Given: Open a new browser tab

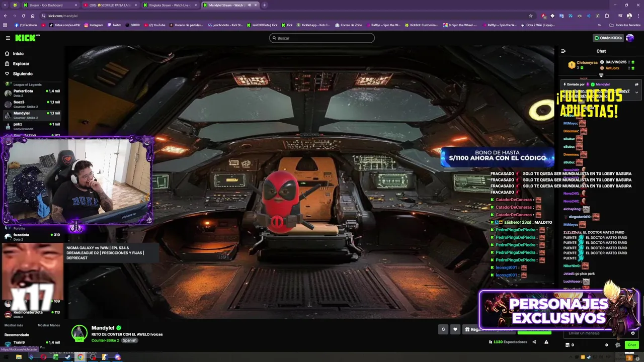Looking at the screenshot, I should point(265,5).
